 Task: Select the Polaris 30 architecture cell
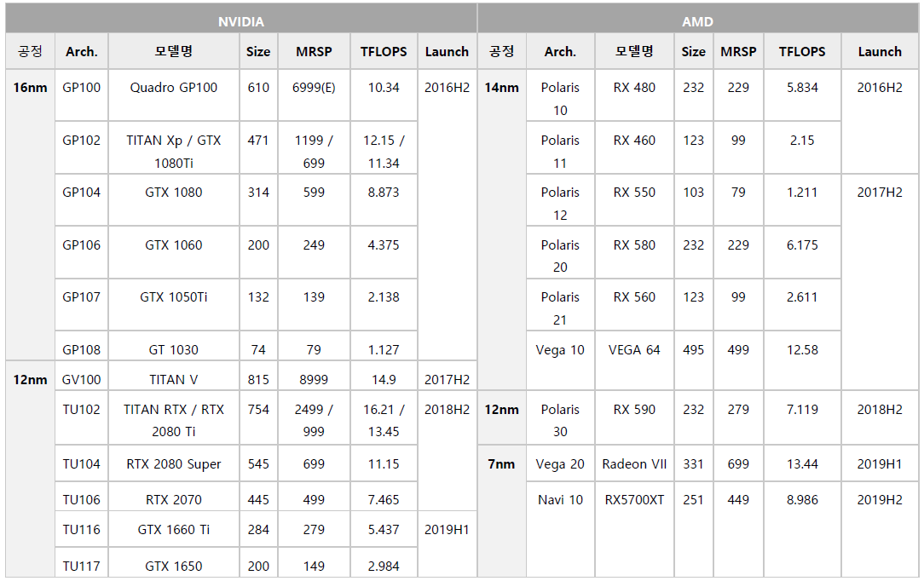[560, 417]
